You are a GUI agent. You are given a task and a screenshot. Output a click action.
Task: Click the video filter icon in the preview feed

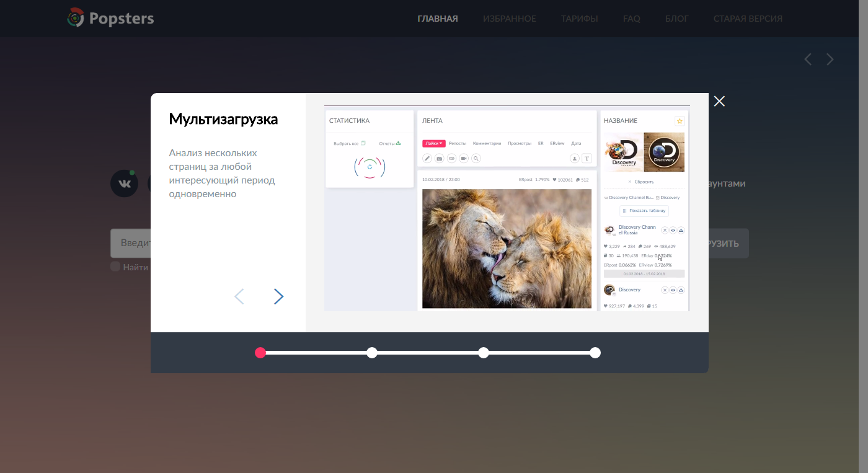(x=464, y=159)
